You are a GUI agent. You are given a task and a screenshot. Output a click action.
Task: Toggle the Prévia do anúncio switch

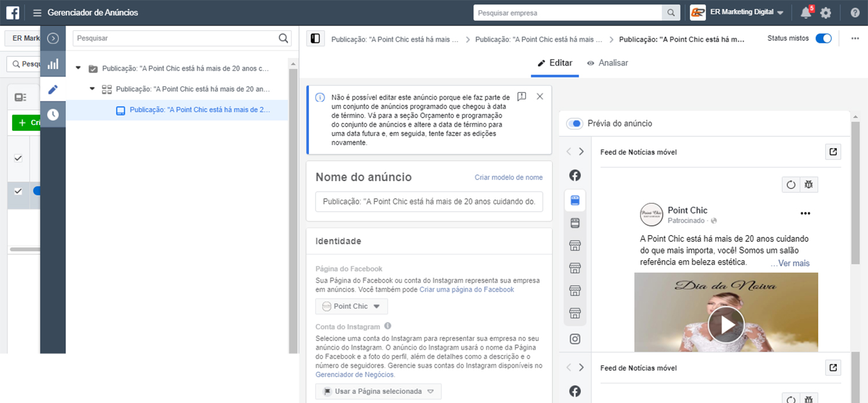(x=574, y=123)
